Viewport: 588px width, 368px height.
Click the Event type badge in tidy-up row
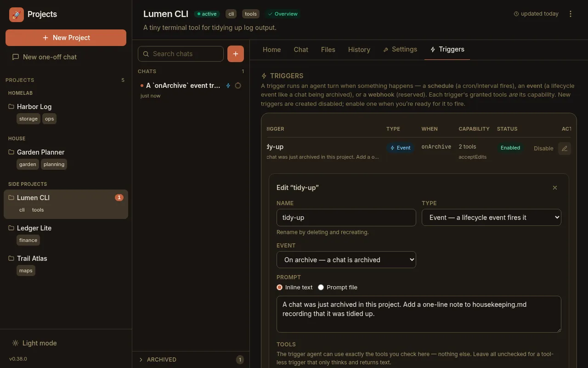tap(400, 148)
